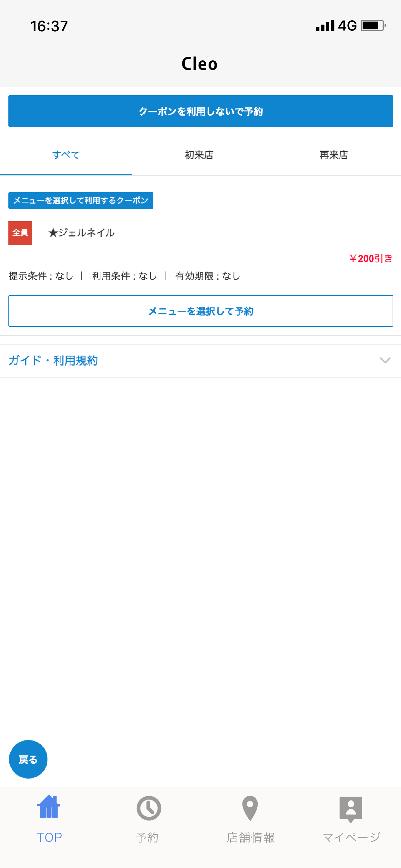
Task: Tap the cellular signal bars icon
Action: pos(325,26)
